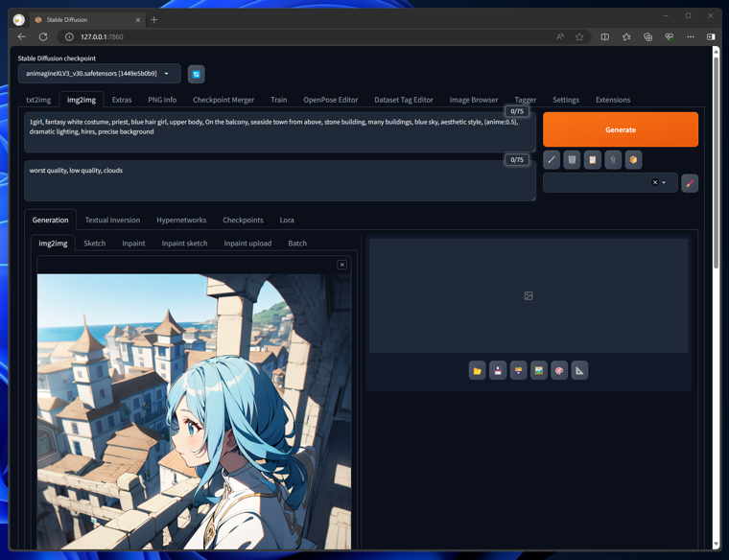Go to the Checkpoint Merger tab
This screenshot has height=560, width=729.
223,100
